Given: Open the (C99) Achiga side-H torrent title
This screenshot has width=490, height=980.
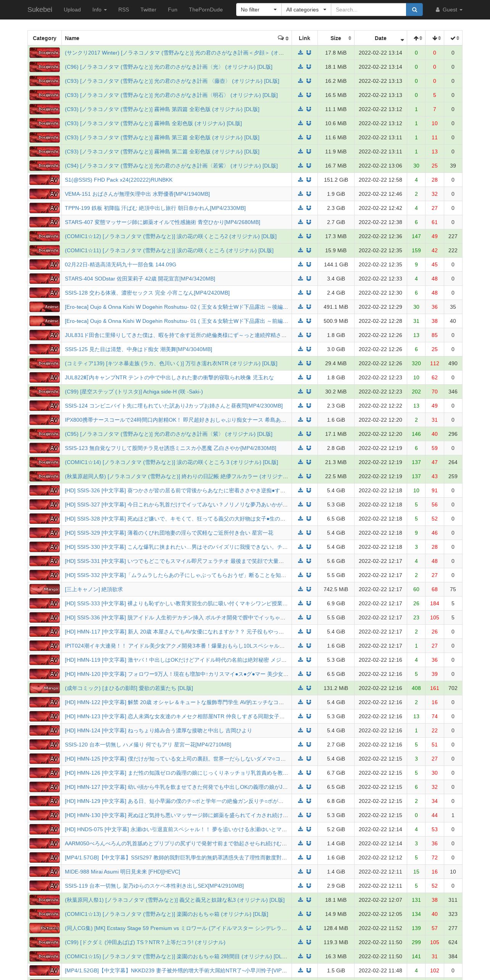Looking at the screenshot, I should [x=134, y=392].
